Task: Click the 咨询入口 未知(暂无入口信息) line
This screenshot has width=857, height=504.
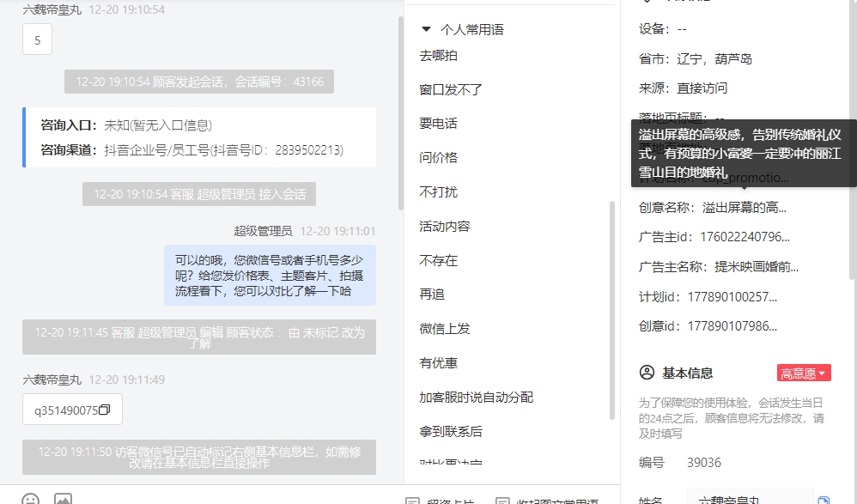Action: coord(126,125)
